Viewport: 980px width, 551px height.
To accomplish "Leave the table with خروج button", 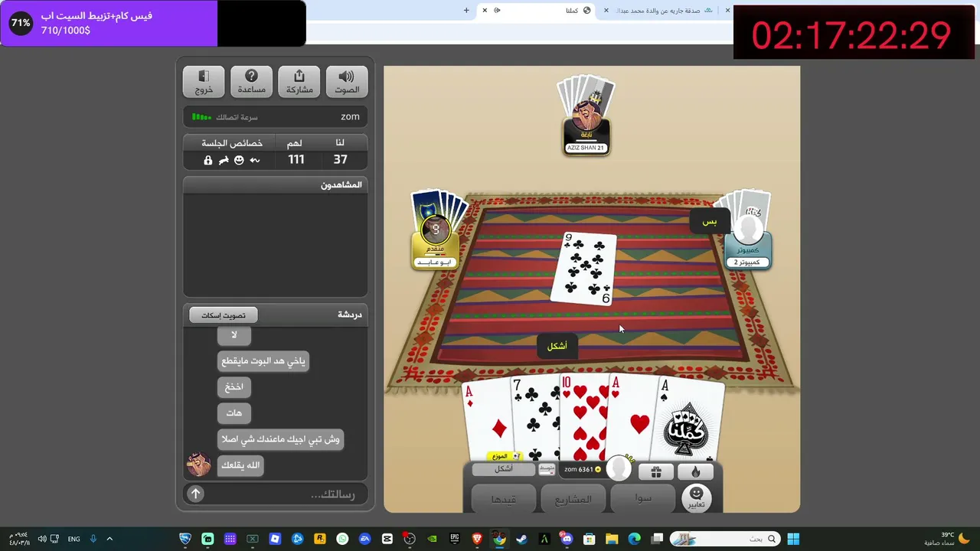I will point(204,82).
